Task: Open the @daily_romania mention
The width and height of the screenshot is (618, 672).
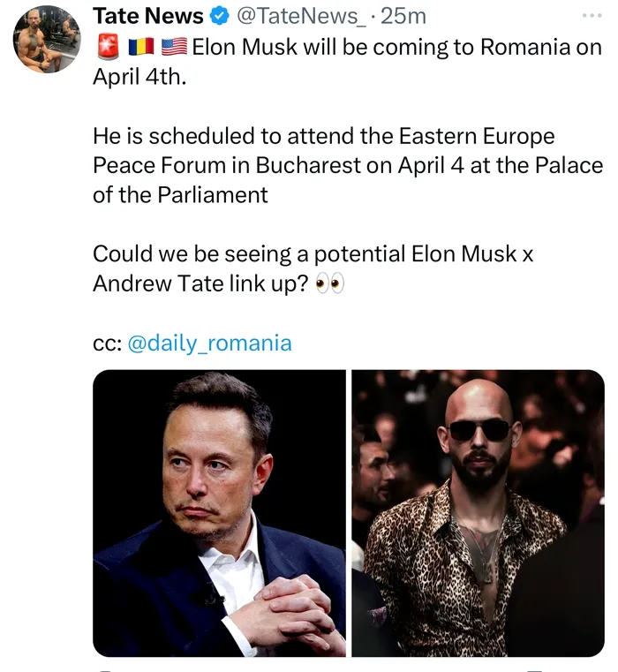Action: click(x=209, y=343)
